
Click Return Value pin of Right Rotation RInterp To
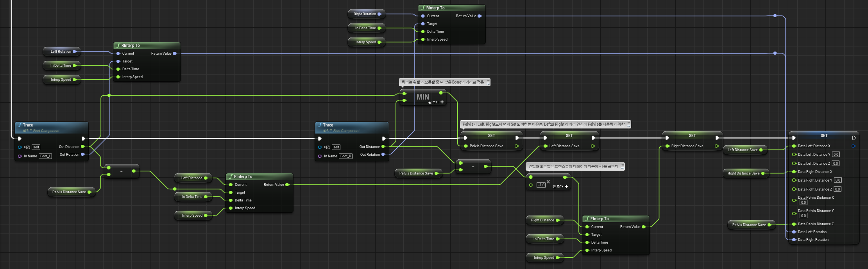480,16
